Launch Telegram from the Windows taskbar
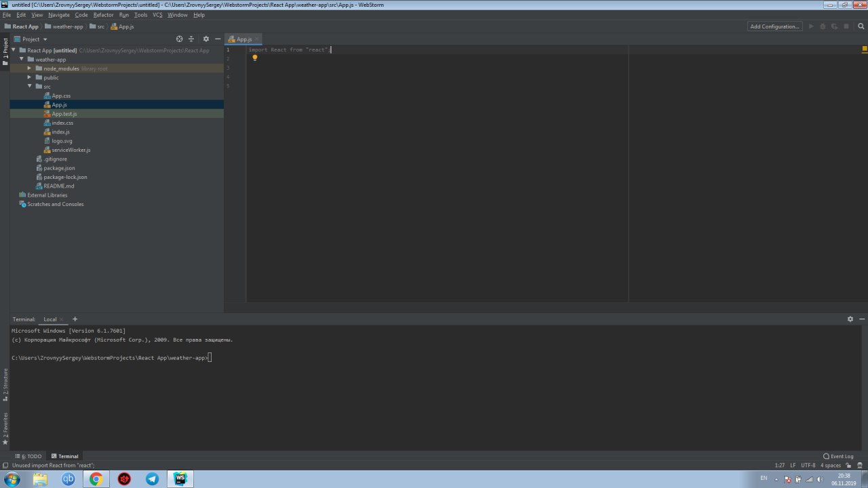 pyautogui.click(x=152, y=479)
